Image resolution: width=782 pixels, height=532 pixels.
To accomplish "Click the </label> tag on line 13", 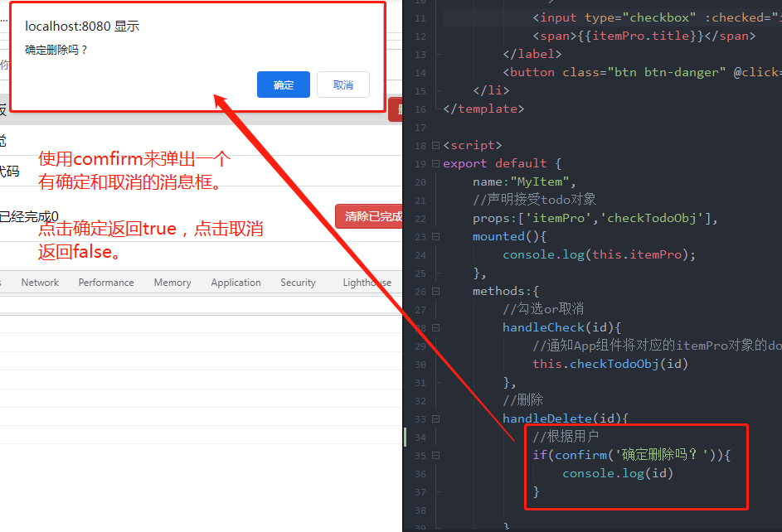I will click(x=532, y=54).
